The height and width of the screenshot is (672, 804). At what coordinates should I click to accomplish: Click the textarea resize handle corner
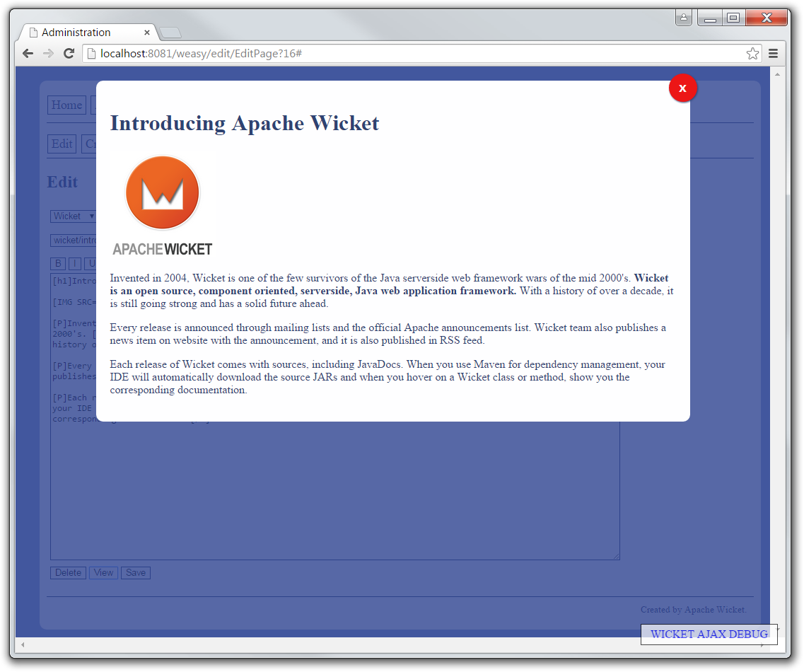tap(617, 556)
